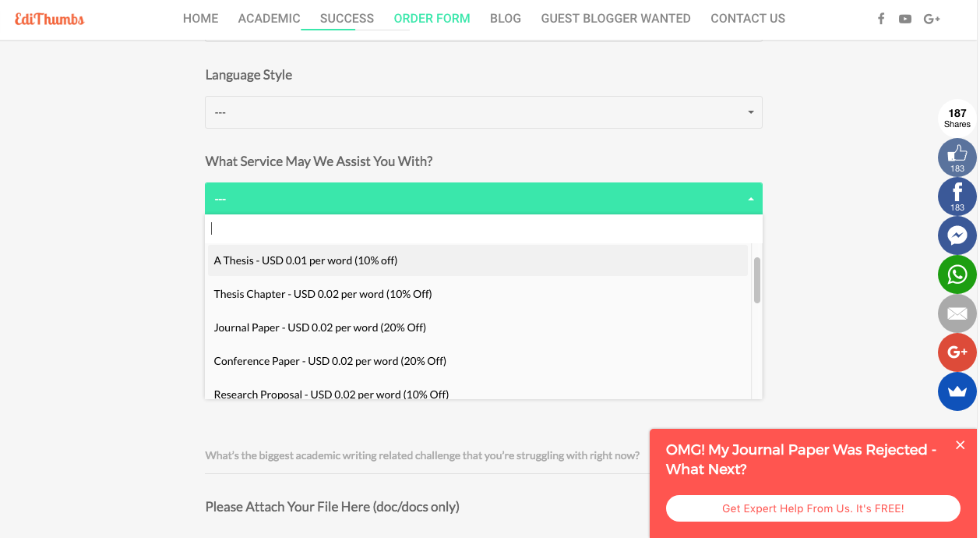Go to the Academic menu item
The height and width of the screenshot is (538, 980).
(269, 19)
